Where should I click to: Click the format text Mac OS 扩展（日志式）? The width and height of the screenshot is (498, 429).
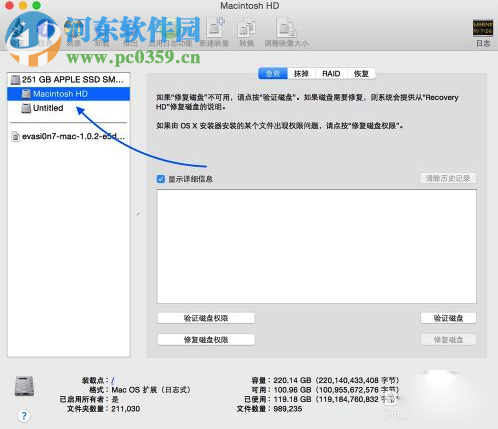[151, 390]
